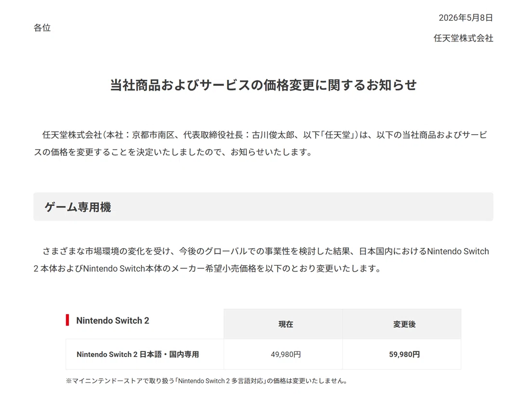Click the ※マイニンテンドーストア footnote text

pyautogui.click(x=207, y=381)
